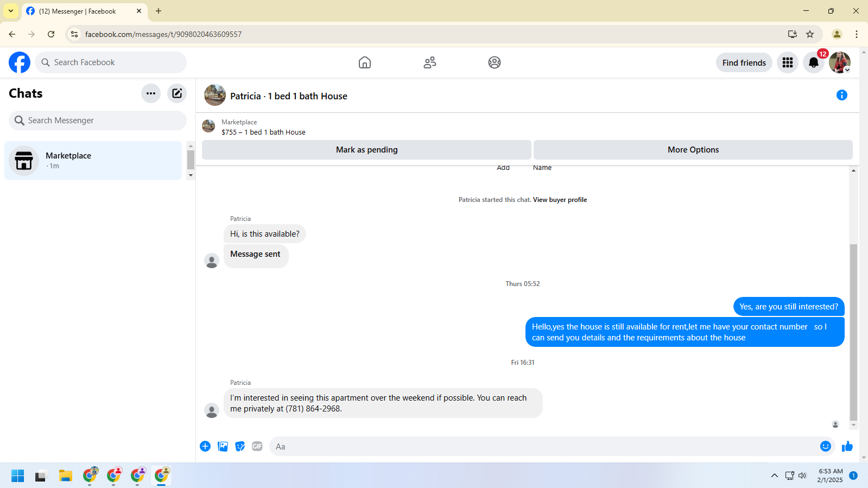The width and height of the screenshot is (868, 488).
Task: Open the Windows Start menu
Action: point(17,476)
